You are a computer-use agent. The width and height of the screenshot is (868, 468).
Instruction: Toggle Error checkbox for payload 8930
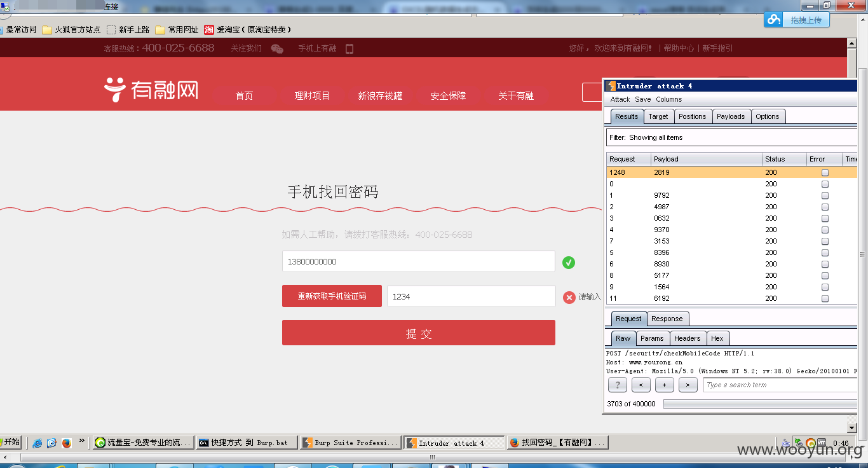click(825, 264)
